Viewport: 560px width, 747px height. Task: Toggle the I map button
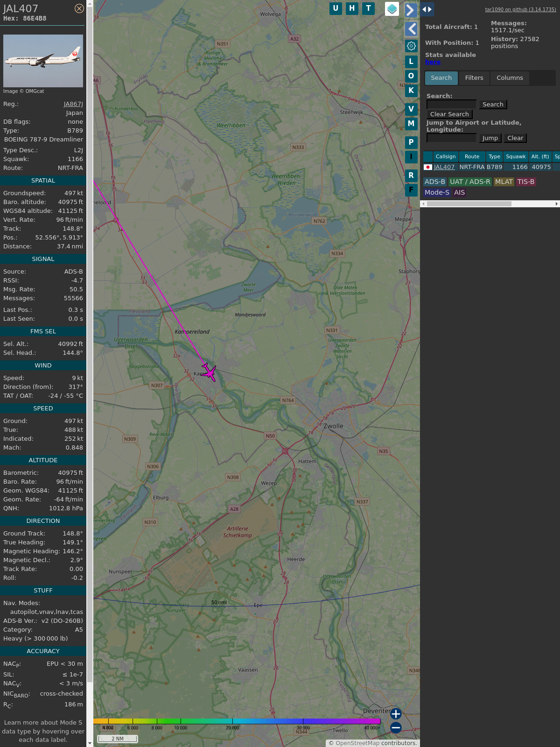[411, 156]
